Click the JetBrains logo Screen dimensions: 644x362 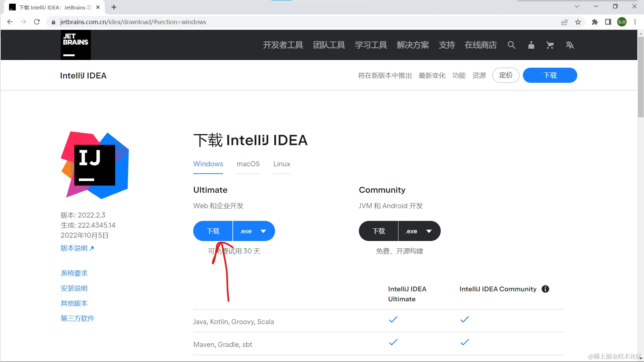[75, 45]
